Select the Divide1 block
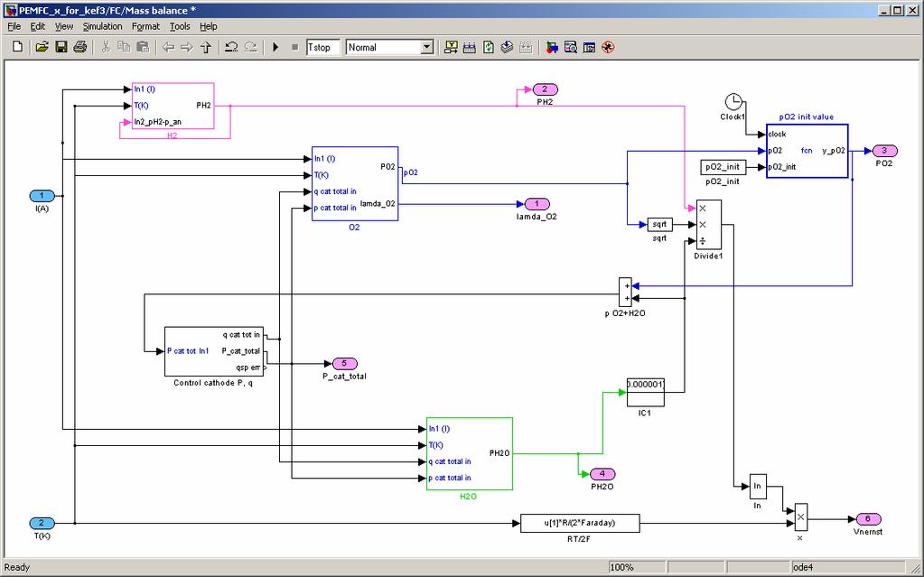The image size is (924, 577). pyautogui.click(x=708, y=225)
